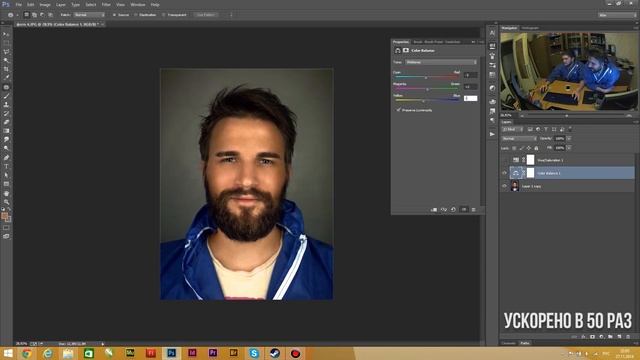640x360 pixels.
Task: Select the Crop tool
Action: click(x=6, y=69)
